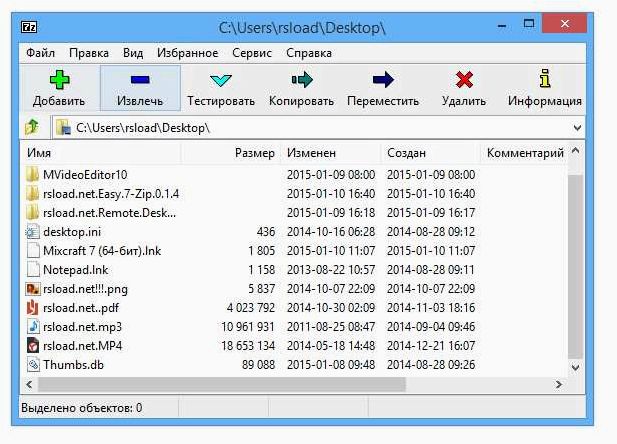Click the Выделено объектов: 0 status text
This screenshot has width=617, height=444.
[x=81, y=408]
